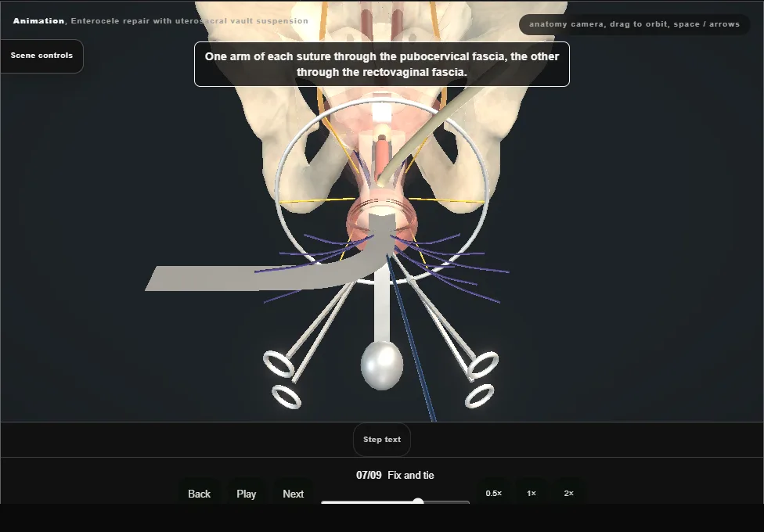
Task: Click the vaginal cuff in the 3D model
Action: pos(382,220)
